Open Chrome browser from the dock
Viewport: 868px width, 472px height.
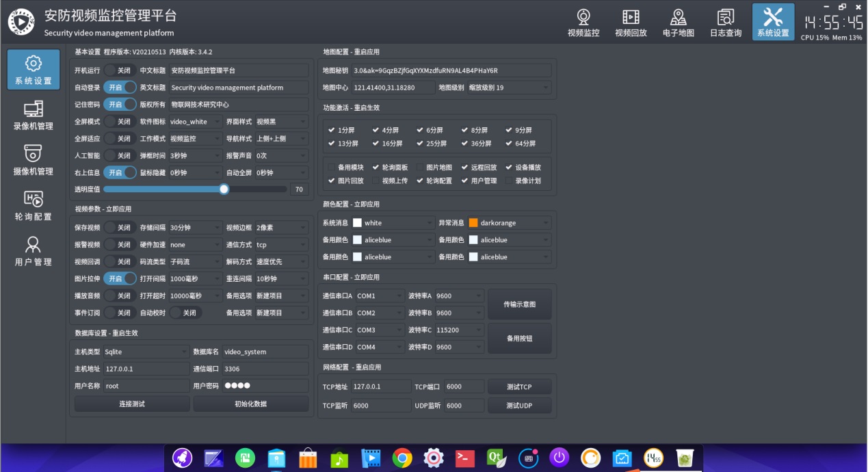click(x=402, y=458)
